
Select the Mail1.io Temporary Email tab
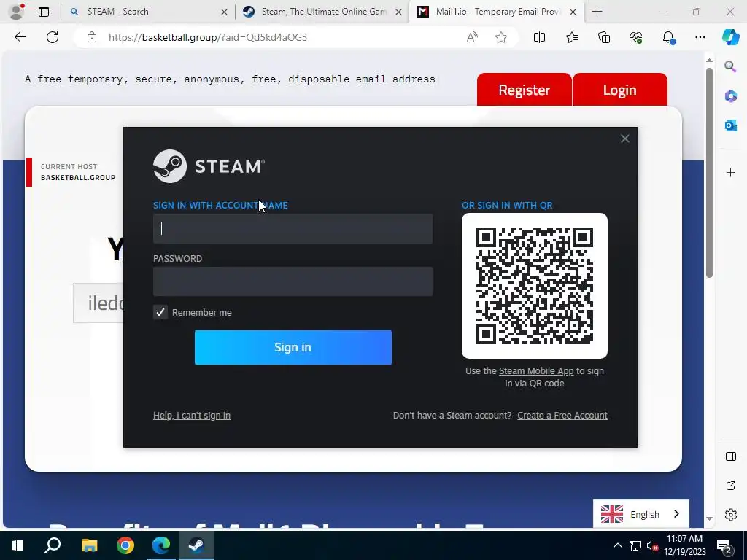(x=497, y=12)
